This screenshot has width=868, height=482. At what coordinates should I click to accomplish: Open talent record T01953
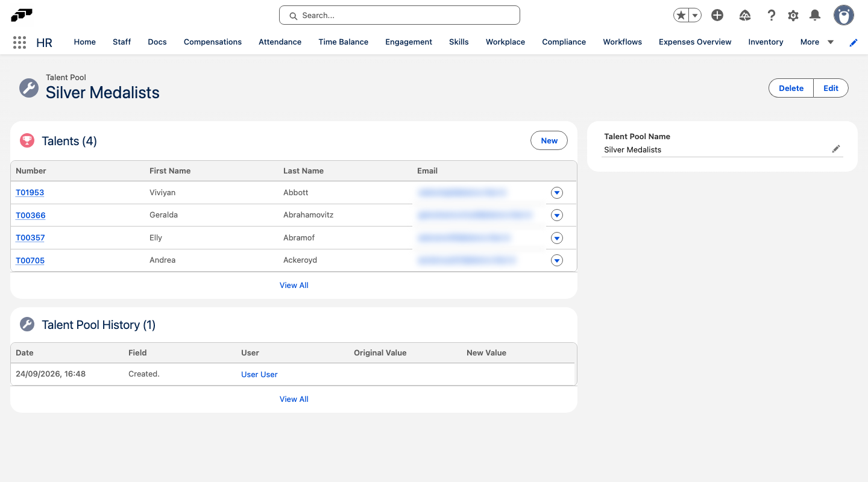pyautogui.click(x=30, y=193)
